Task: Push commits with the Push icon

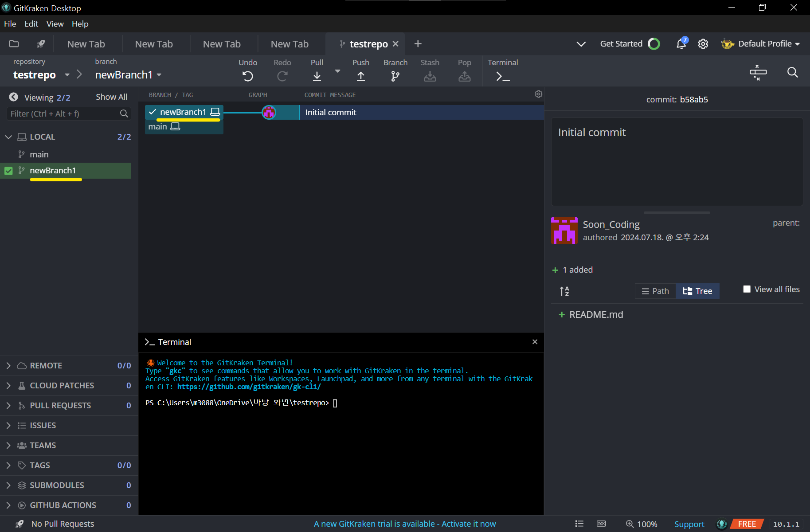Action: pos(361,76)
